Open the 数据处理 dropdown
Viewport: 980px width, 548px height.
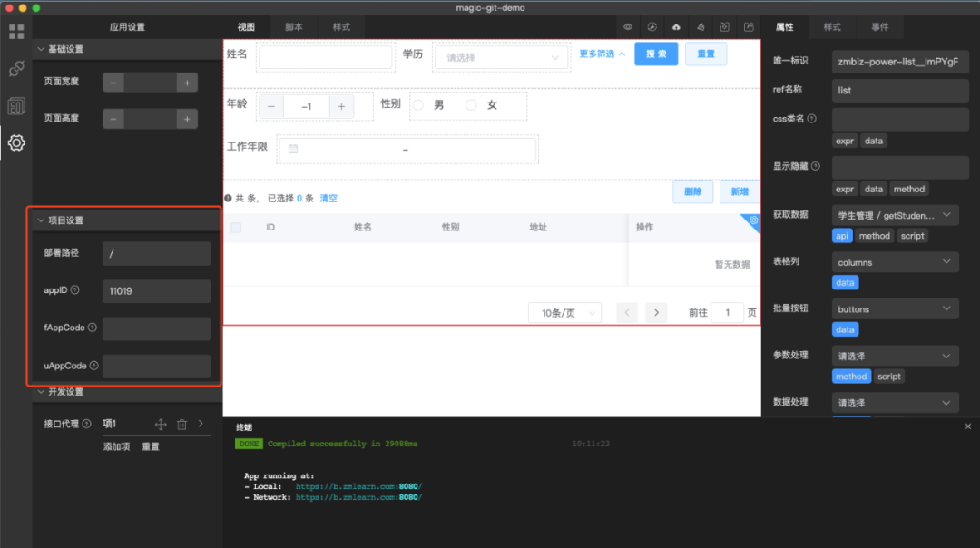point(895,403)
